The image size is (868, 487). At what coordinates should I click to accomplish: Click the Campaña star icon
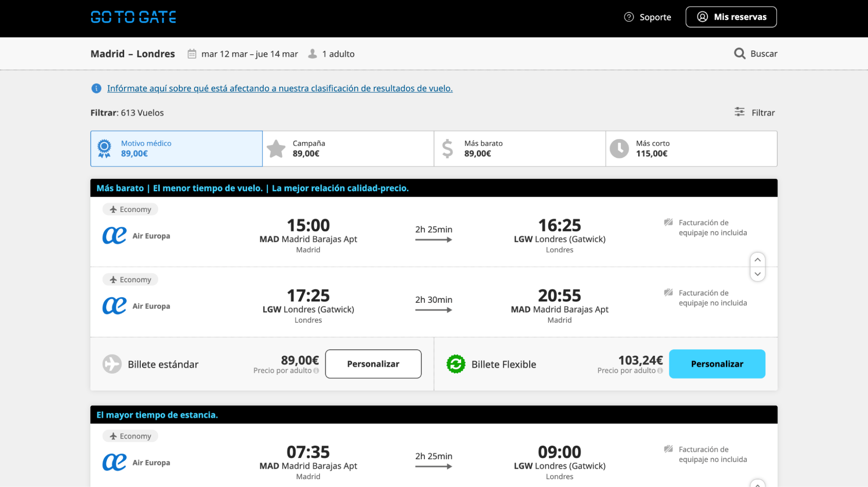pos(276,149)
